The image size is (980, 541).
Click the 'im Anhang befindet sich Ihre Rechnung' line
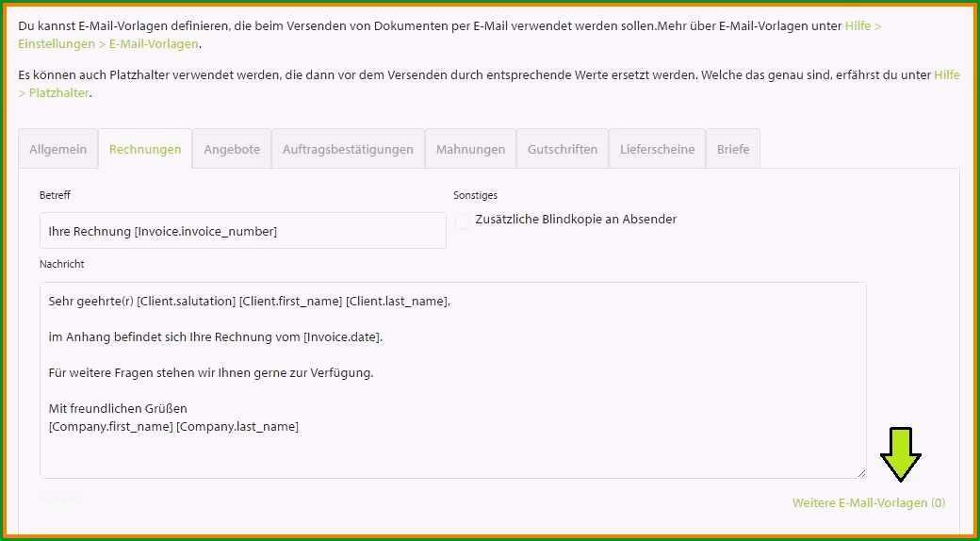pyautogui.click(x=216, y=337)
